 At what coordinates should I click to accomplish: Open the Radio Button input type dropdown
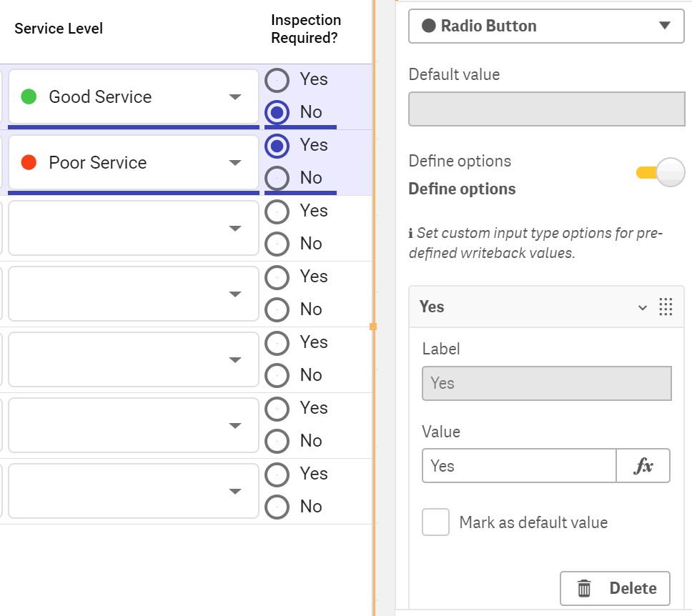point(546,26)
